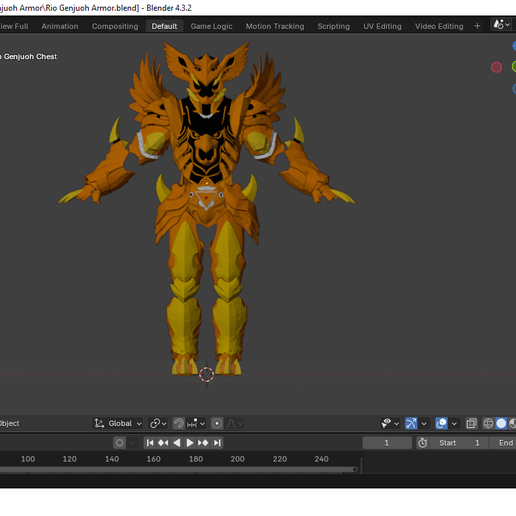Open the overlays options dropdown arrow
The image size is (516, 516).
(x=454, y=423)
